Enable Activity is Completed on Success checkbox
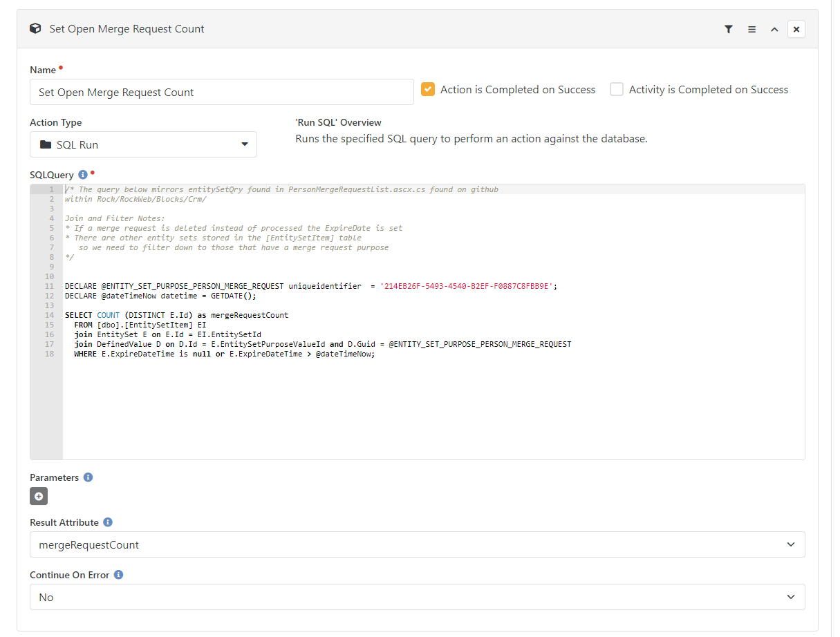The height and width of the screenshot is (637, 840). point(617,89)
